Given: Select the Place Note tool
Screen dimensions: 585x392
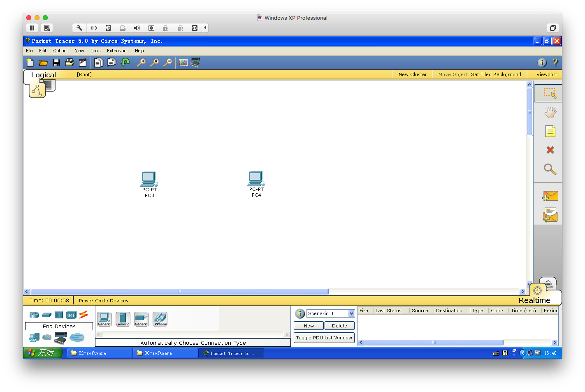Looking at the screenshot, I should 550,131.
